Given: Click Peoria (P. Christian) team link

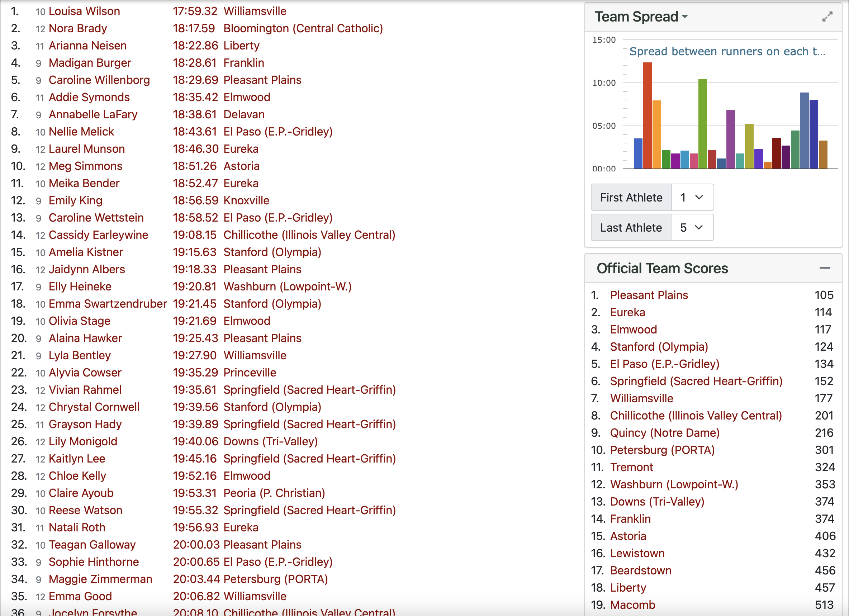Looking at the screenshot, I should coord(274,493).
